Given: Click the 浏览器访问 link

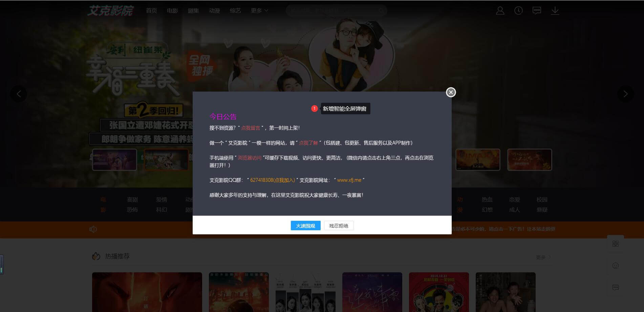Looking at the screenshot, I should [250, 158].
